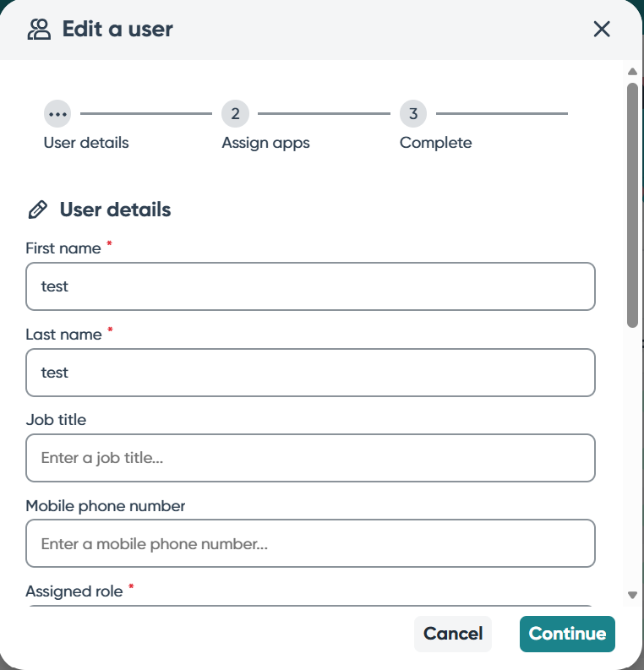
Task: Click the scrollbar down arrow
Action: pos(632,595)
